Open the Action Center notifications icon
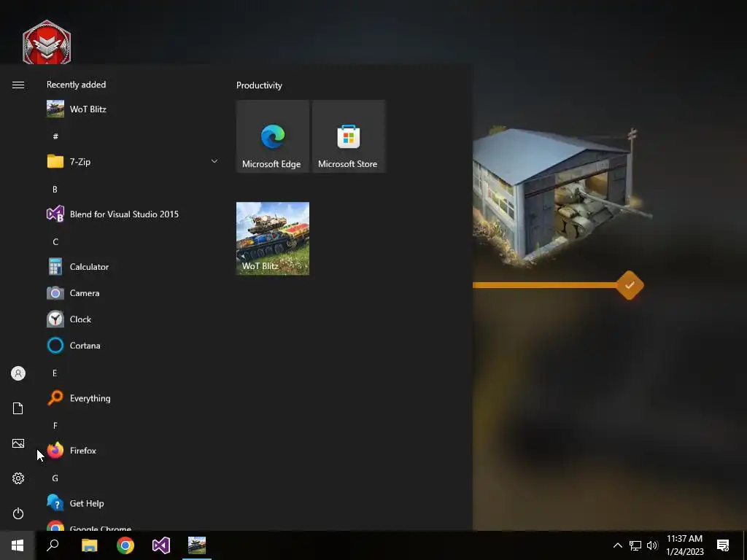747x560 pixels. (x=723, y=545)
